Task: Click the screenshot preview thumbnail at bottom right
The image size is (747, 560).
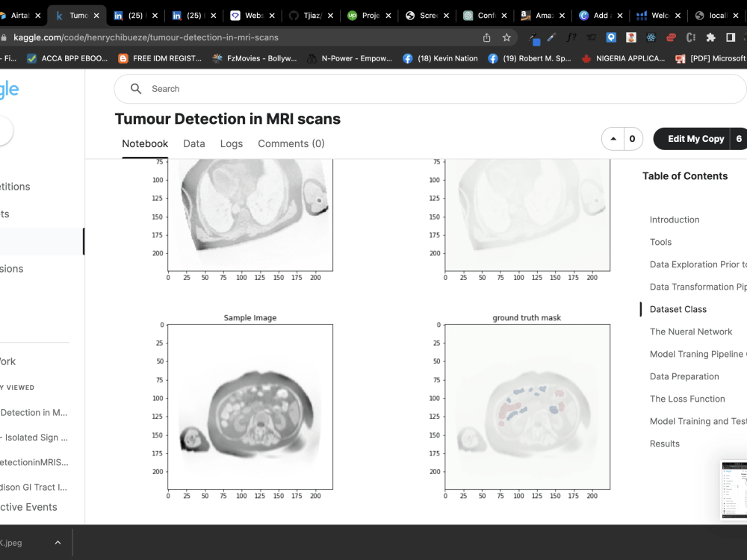Action: click(734, 489)
